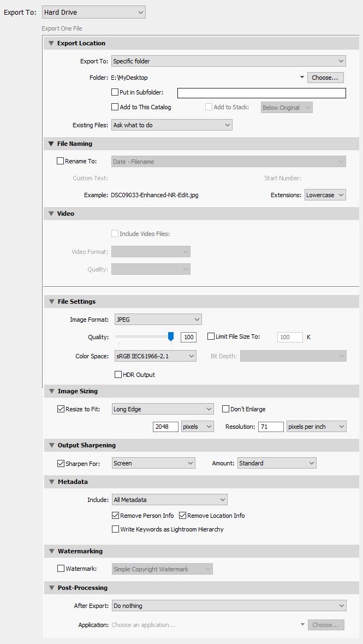The image size is (363, 644).
Task: Tick the HDR Output checkbox
Action: coord(118,375)
